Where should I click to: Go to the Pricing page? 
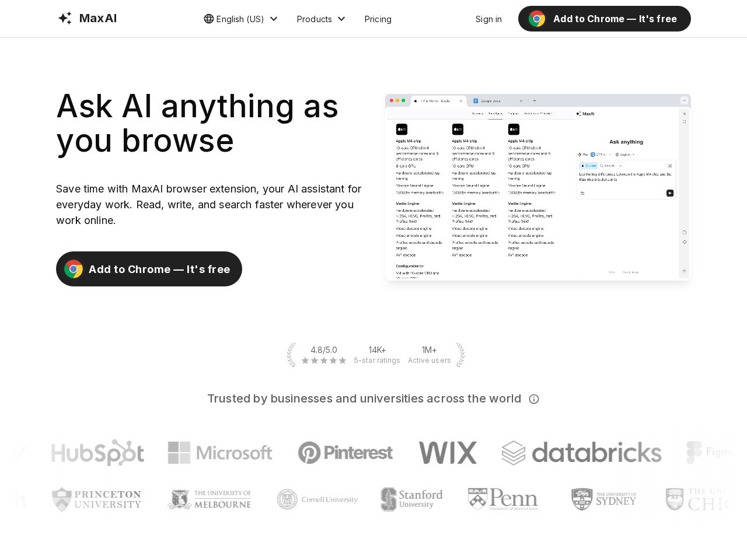pyautogui.click(x=378, y=19)
